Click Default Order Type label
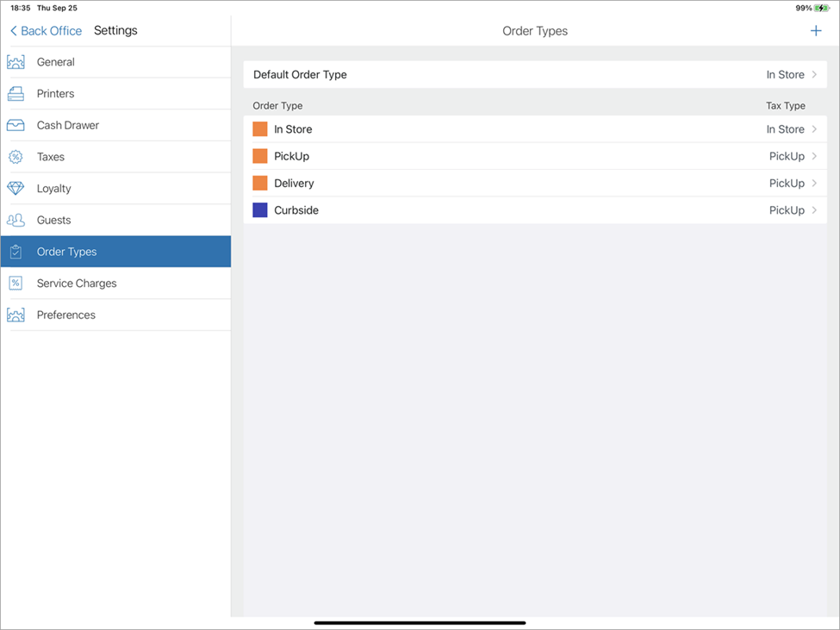The height and width of the screenshot is (630, 840). click(300, 74)
